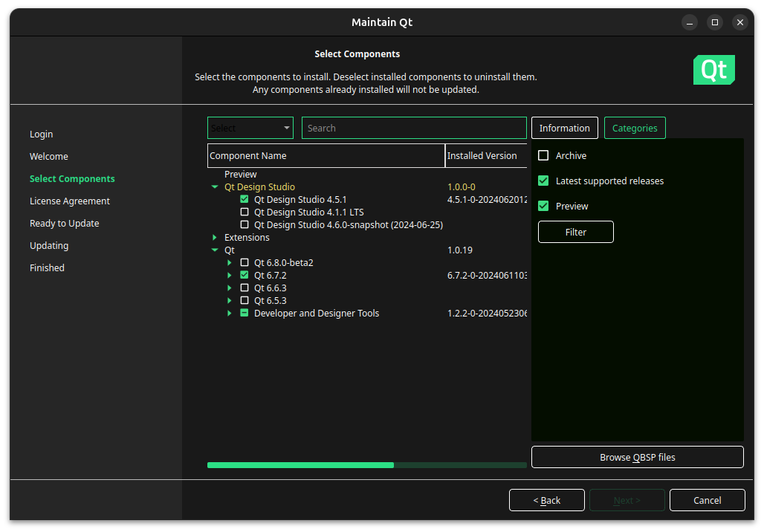Expand the Qt 6.7.2 node
The height and width of the screenshot is (532, 764).
tap(229, 275)
